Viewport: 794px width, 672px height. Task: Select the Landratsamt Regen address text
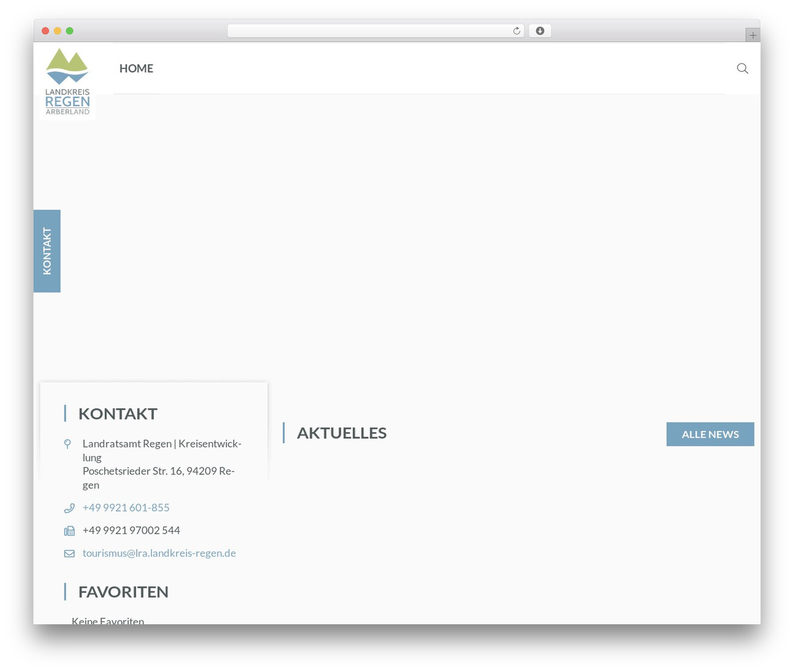pos(163,464)
